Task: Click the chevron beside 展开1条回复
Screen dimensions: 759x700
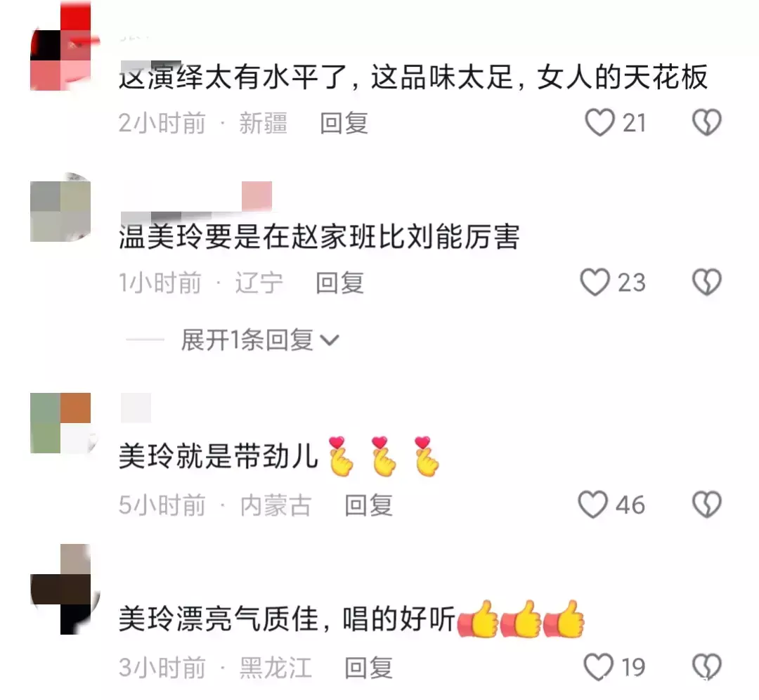Action: pyautogui.click(x=330, y=340)
